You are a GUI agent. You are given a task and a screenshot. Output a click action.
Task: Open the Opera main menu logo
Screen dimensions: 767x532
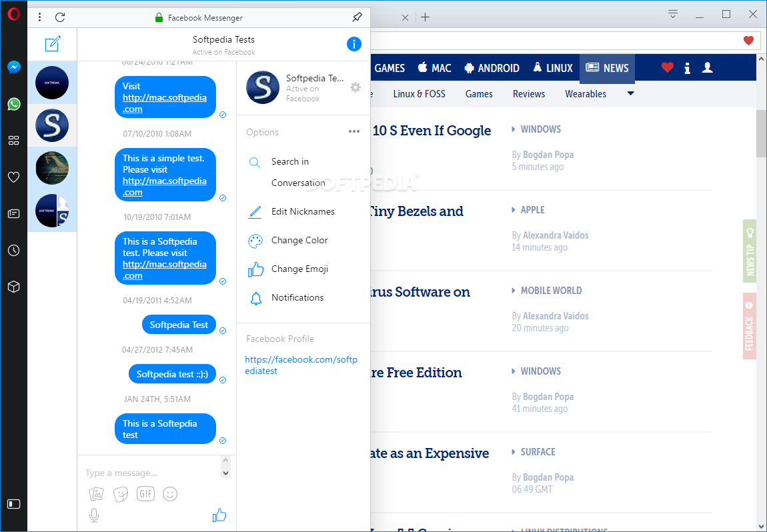point(14,14)
